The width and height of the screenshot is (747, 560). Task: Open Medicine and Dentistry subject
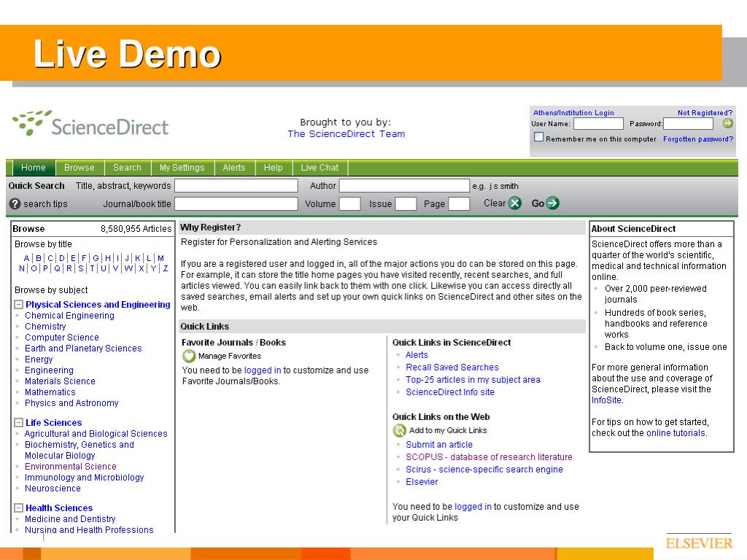[70, 519]
